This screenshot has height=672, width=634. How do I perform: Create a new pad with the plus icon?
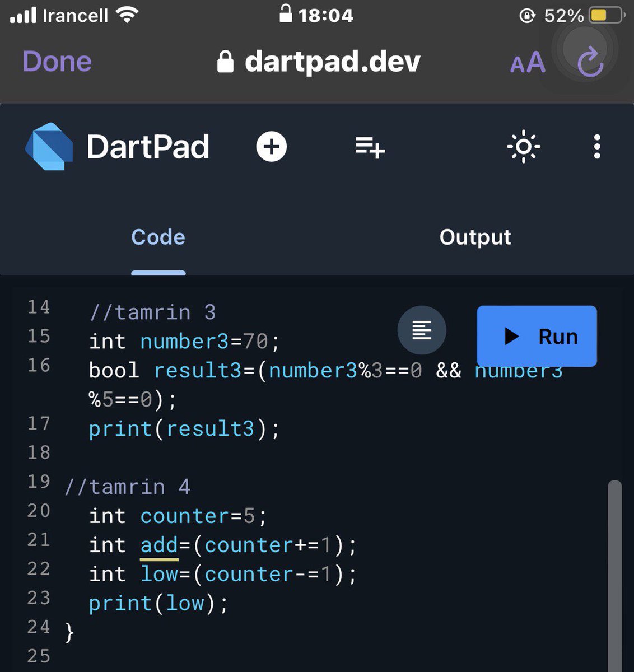pyautogui.click(x=272, y=147)
